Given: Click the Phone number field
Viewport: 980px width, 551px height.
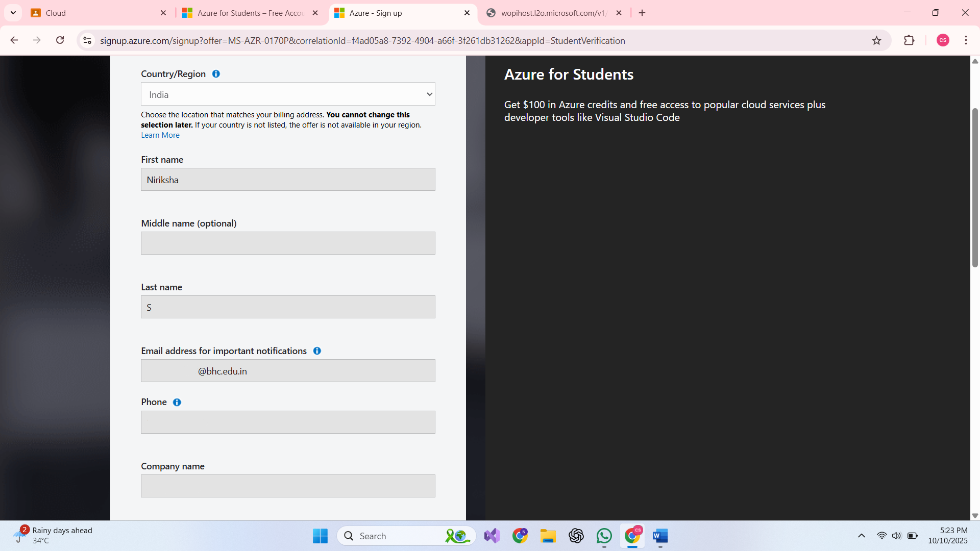Looking at the screenshot, I should coord(288,422).
